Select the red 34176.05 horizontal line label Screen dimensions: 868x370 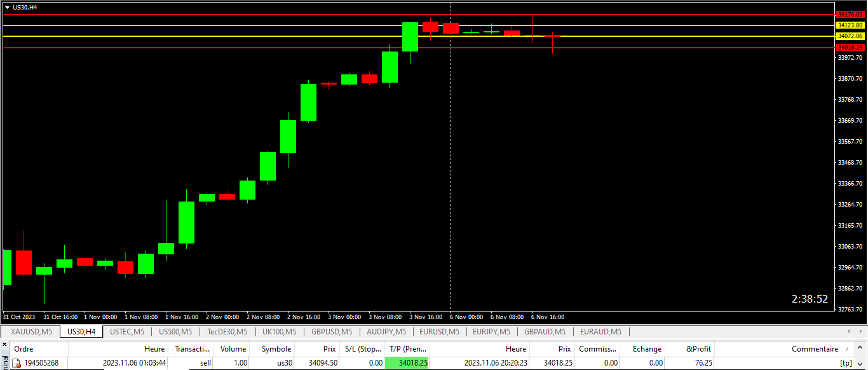pos(851,14)
